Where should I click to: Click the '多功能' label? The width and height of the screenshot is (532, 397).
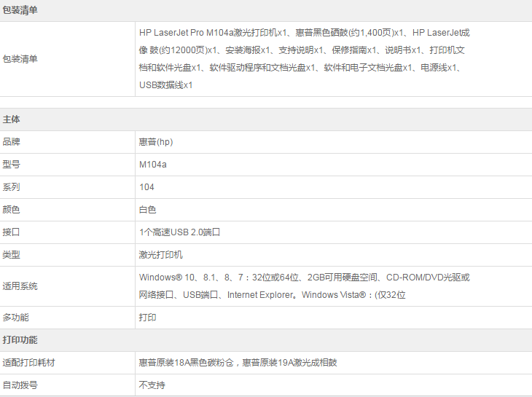[x=15, y=318]
